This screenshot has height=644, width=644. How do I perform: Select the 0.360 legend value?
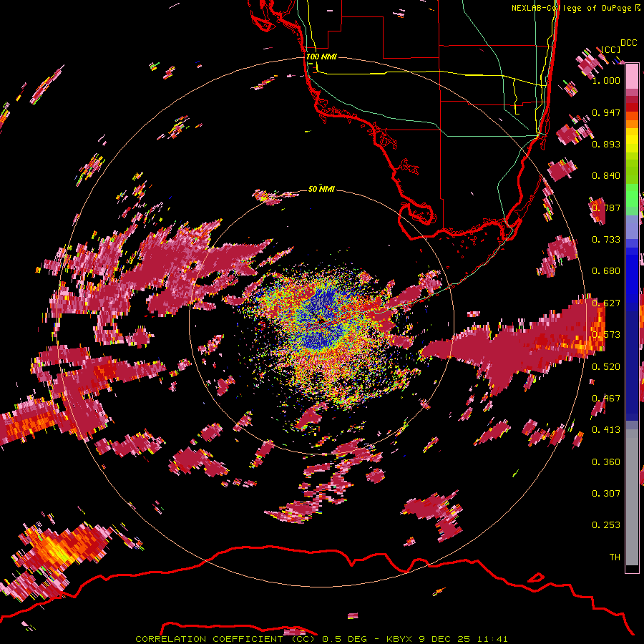click(x=606, y=462)
